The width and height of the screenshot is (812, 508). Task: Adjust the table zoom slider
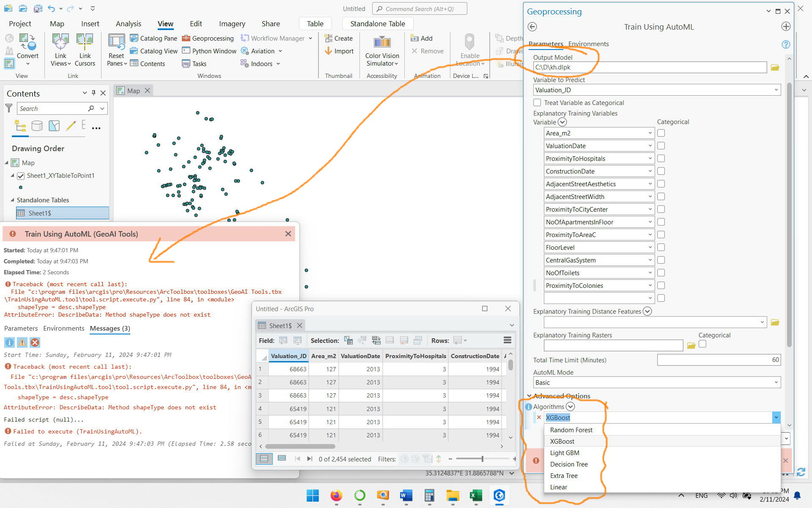pos(482,458)
